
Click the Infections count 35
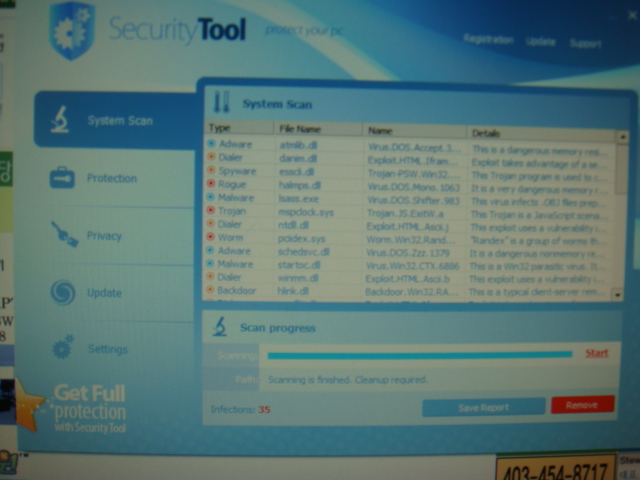click(264, 409)
